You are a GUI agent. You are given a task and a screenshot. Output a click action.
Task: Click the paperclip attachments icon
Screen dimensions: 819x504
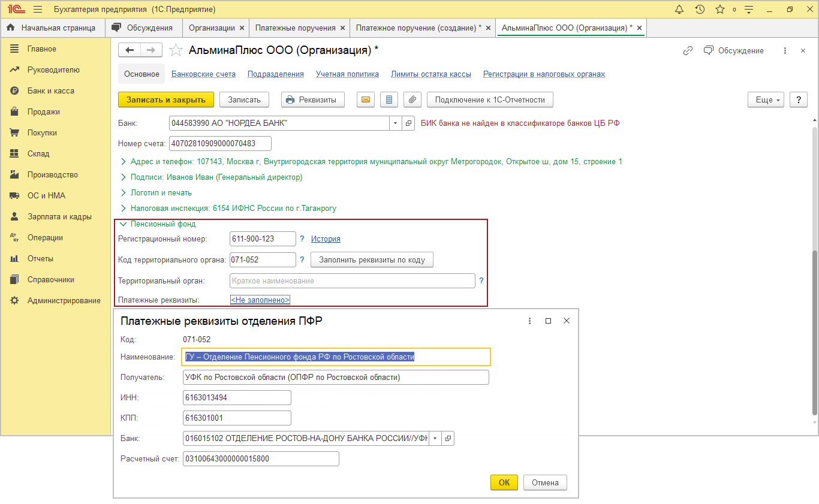(x=412, y=100)
